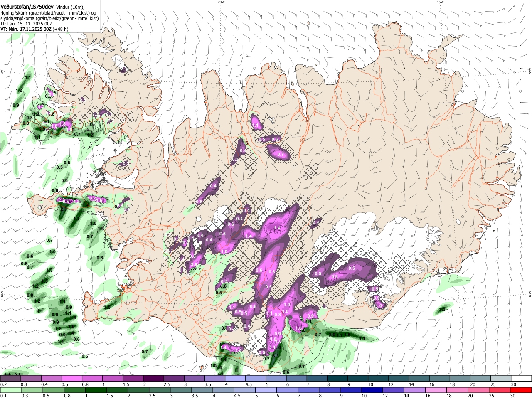This screenshot has height=399, width=532.
Task: Click the '25' label in the snow legend row
Action: tap(493, 384)
